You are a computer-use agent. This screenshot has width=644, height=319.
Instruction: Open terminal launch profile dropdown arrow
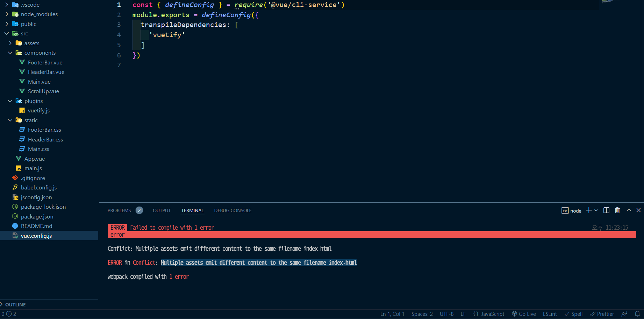tap(596, 210)
